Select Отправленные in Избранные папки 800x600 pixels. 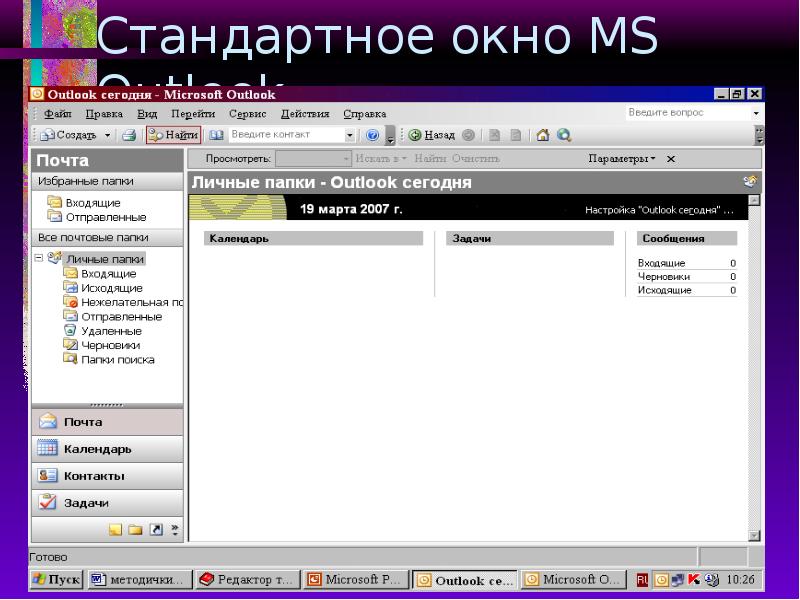[97, 217]
